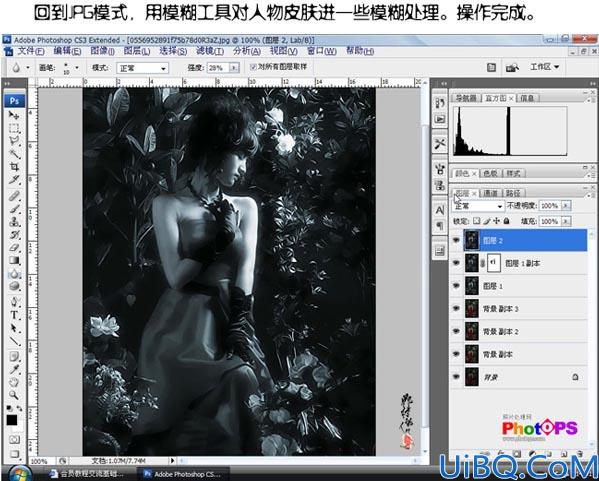Hide 图层 1 副本 layer visibility
This screenshot has height=481, width=599.
click(456, 263)
